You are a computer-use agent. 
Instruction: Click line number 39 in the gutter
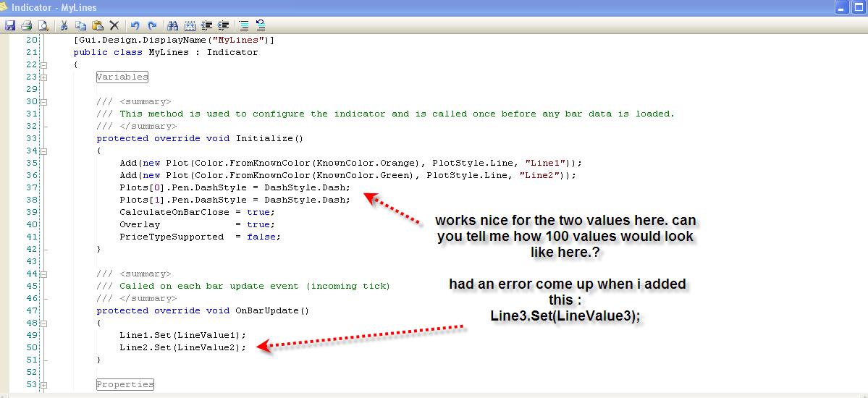coord(32,212)
